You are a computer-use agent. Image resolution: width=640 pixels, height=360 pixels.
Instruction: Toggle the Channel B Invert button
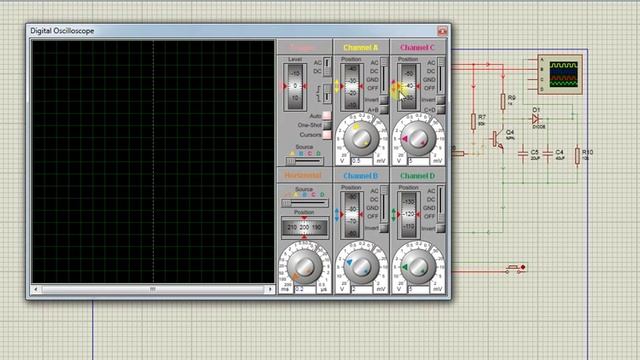384,229
